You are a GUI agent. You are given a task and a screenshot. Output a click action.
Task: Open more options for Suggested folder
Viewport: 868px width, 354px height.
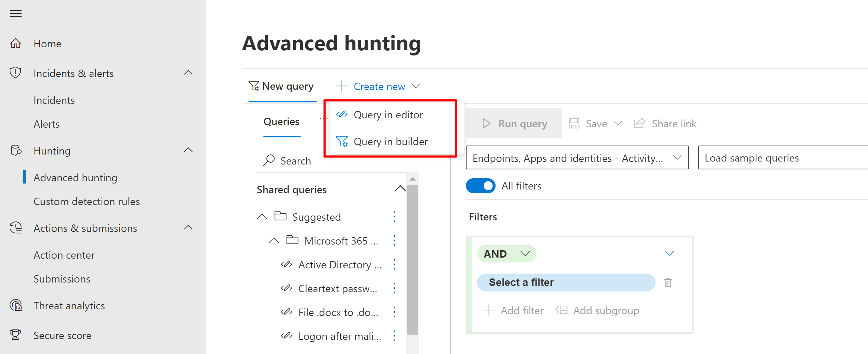[x=394, y=217]
